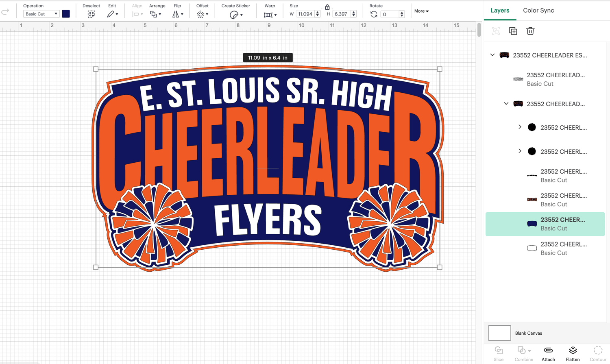Click the nested subgroup name 23552 CHEERLEAD...
Image resolution: width=610 pixels, height=364 pixels.
pyautogui.click(x=556, y=104)
